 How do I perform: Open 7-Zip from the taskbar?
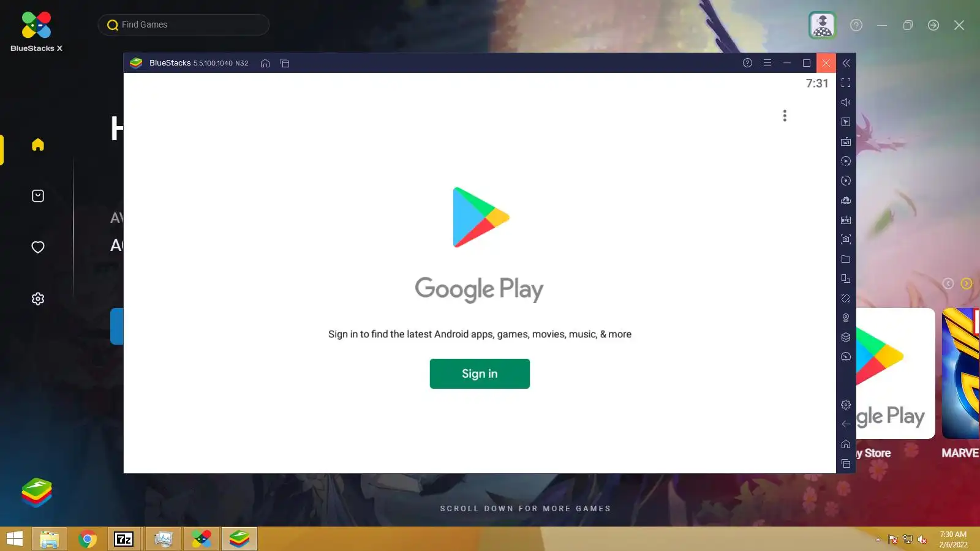click(x=124, y=539)
